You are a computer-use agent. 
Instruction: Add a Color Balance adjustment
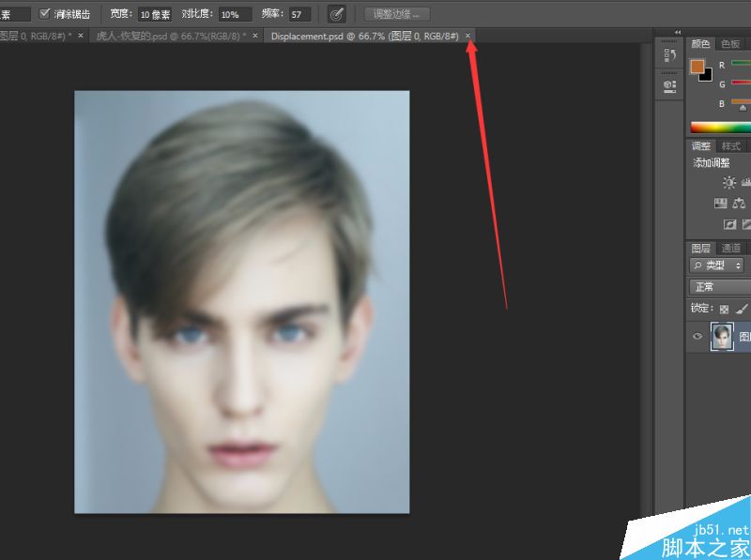[x=739, y=204]
